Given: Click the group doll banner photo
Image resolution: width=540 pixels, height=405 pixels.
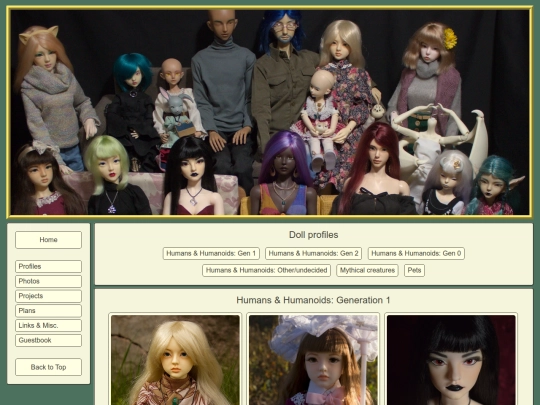Looking at the screenshot, I should (270, 112).
